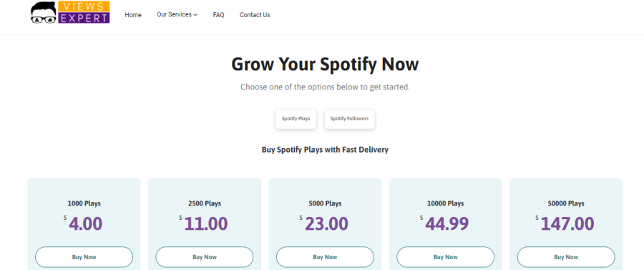Click the $23.00 price on 5000 Plays
Viewport: 644px width, 270px height.
[x=323, y=223]
